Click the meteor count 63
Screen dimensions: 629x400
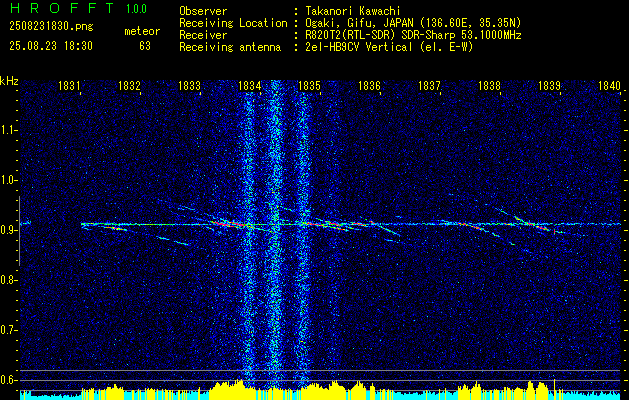tap(145, 46)
